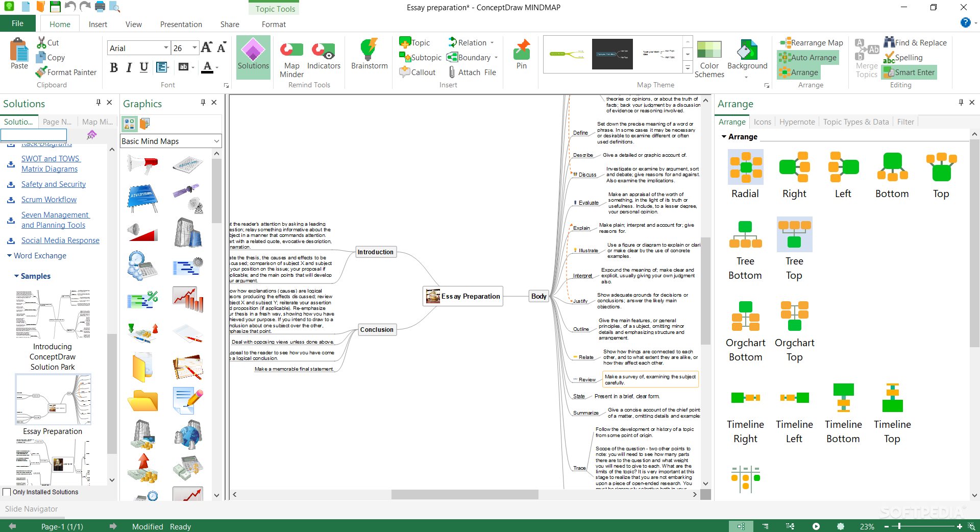Viewport: 980px width, 532px height.
Task: Toggle italic formatting
Action: pyautogui.click(x=129, y=67)
